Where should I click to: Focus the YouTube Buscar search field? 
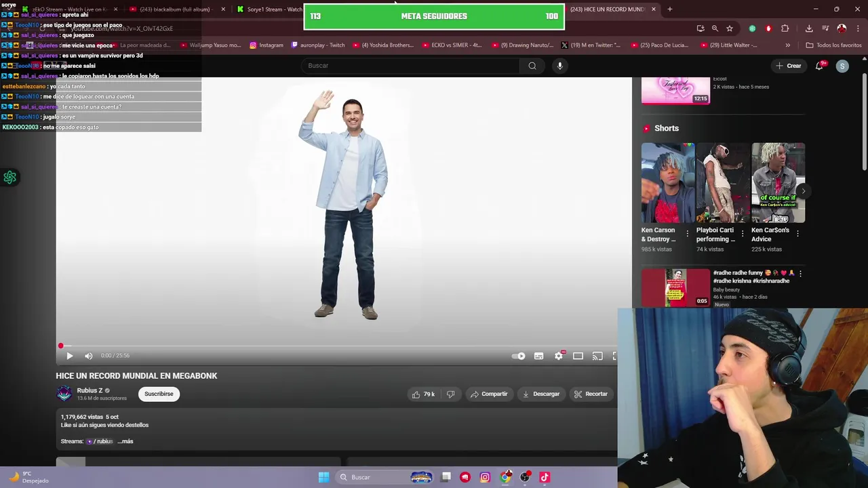tap(410, 66)
